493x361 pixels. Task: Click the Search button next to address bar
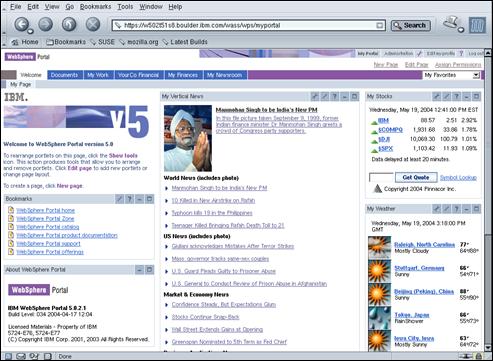point(411,25)
